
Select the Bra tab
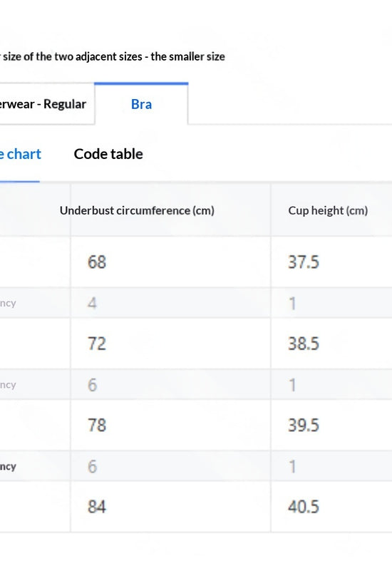pos(141,104)
